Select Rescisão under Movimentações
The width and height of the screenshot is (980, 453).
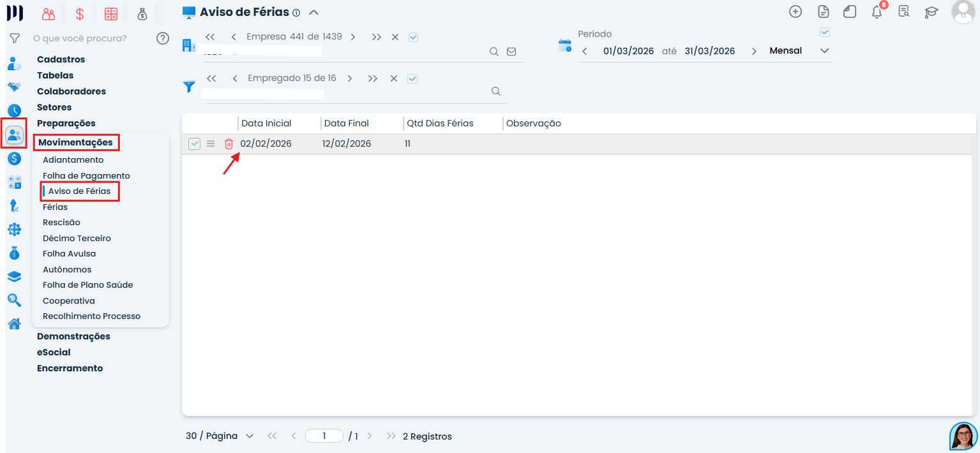point(61,223)
